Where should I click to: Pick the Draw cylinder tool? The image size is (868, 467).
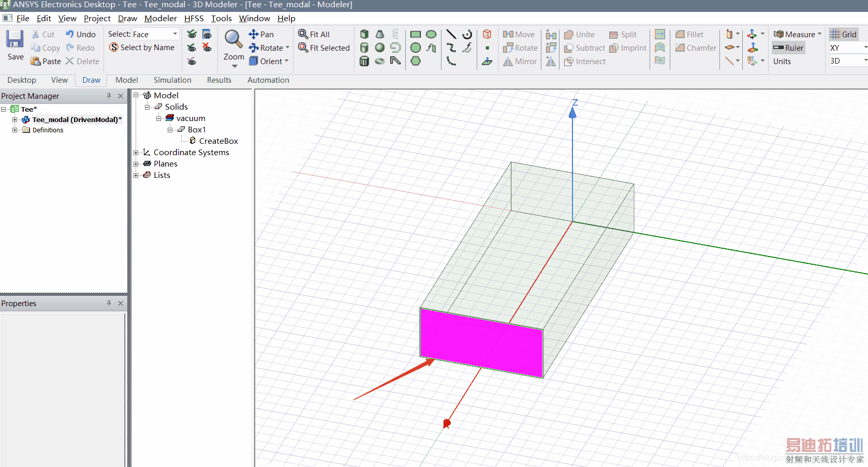[364, 48]
